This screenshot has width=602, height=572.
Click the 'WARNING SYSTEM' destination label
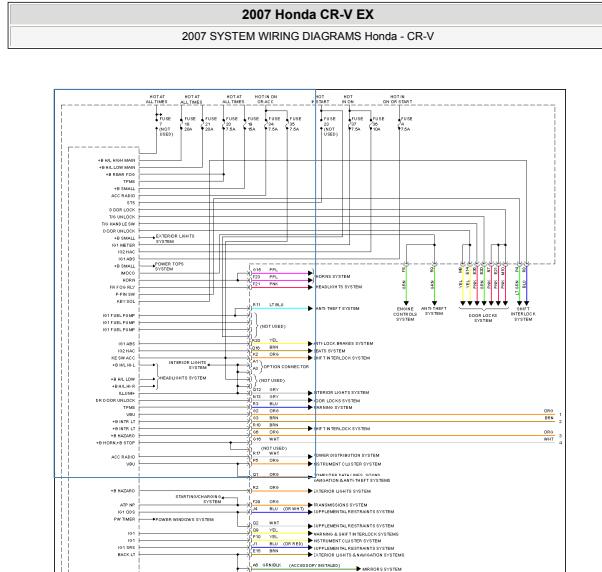click(x=333, y=408)
